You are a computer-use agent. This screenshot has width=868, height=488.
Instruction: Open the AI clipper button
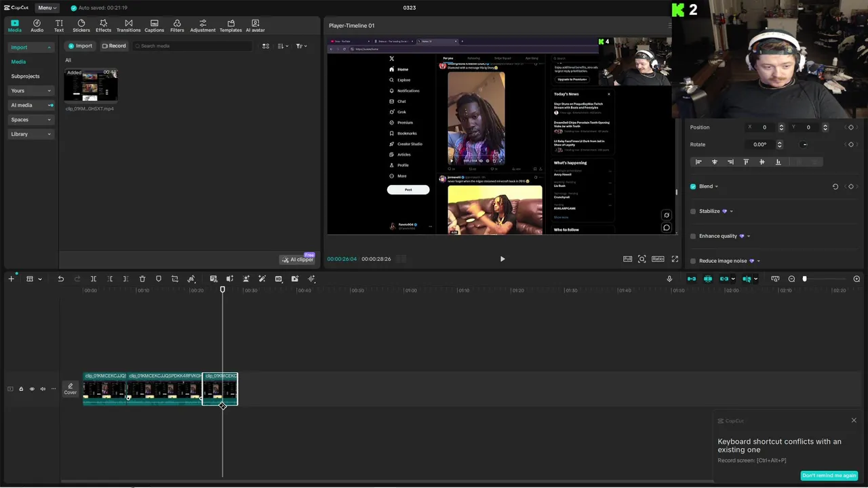[298, 260]
